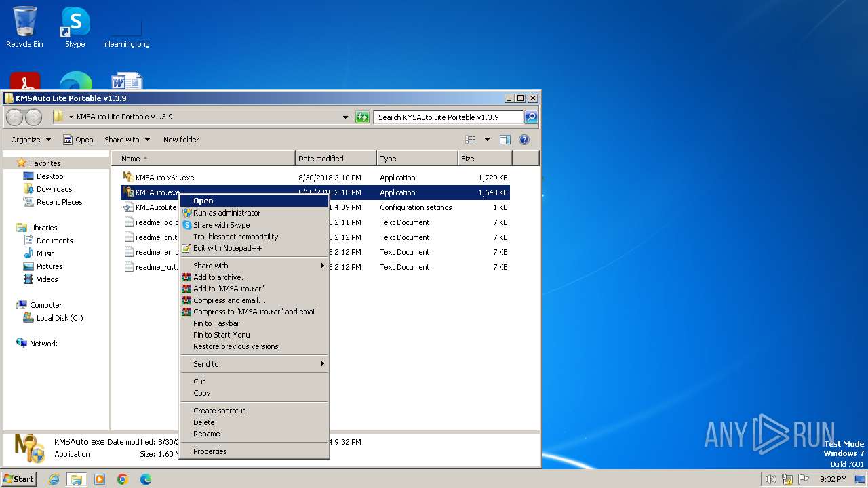Select the inlearning.png desktop file

[x=126, y=33]
